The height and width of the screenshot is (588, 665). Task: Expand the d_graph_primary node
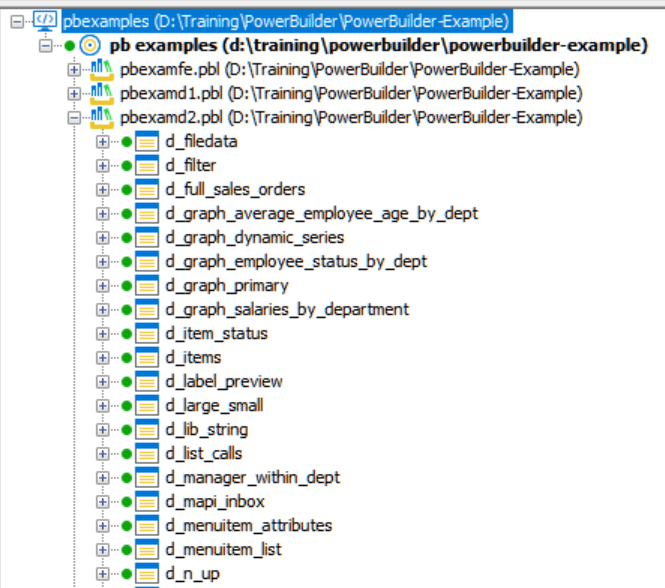click(102, 286)
